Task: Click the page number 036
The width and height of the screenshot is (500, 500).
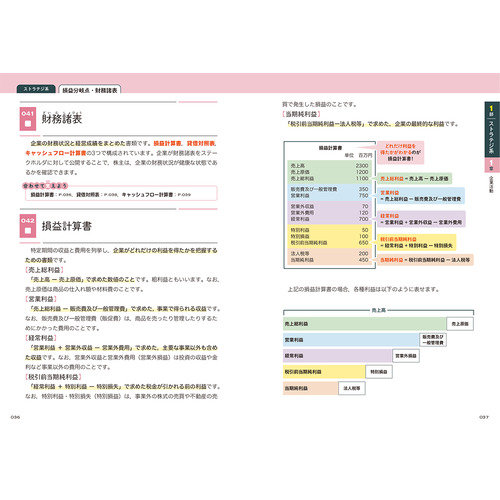Action: point(15,417)
